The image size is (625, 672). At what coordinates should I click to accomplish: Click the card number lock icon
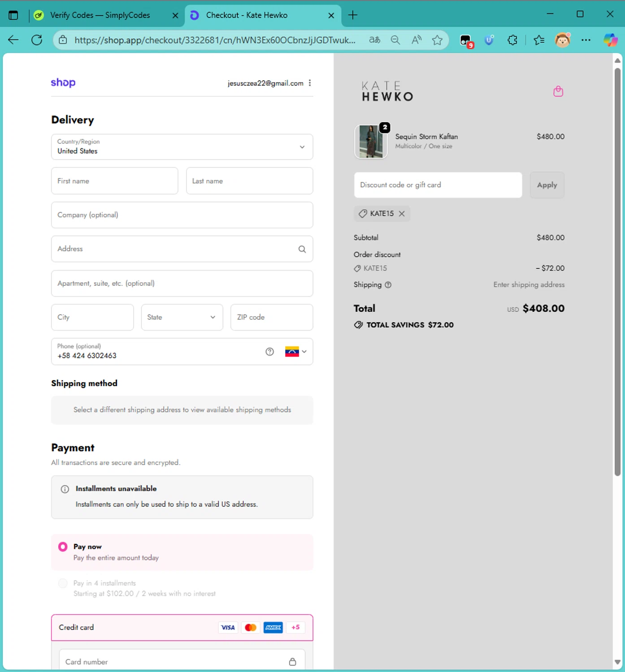pos(292,662)
